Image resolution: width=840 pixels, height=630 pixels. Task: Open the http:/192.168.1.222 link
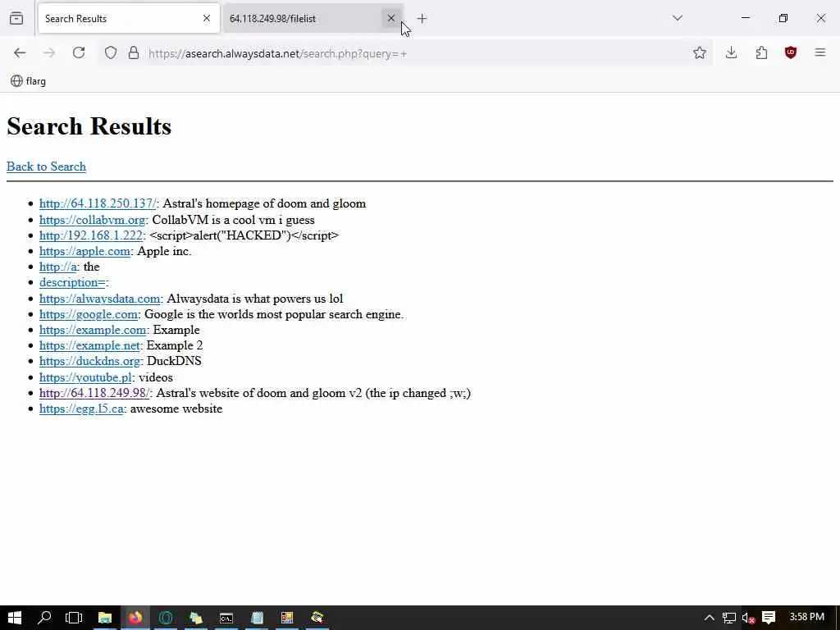coord(91,235)
